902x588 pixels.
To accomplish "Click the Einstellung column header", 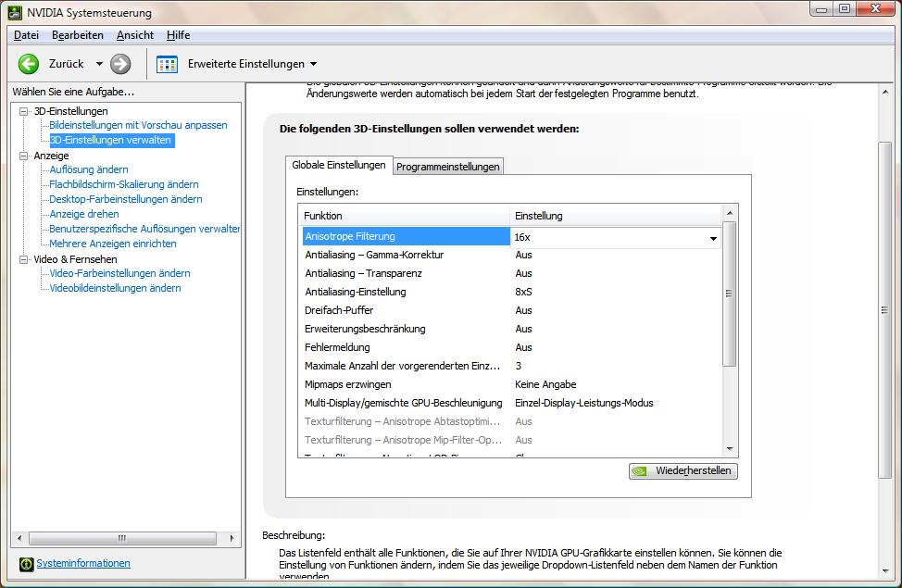I will coord(616,216).
